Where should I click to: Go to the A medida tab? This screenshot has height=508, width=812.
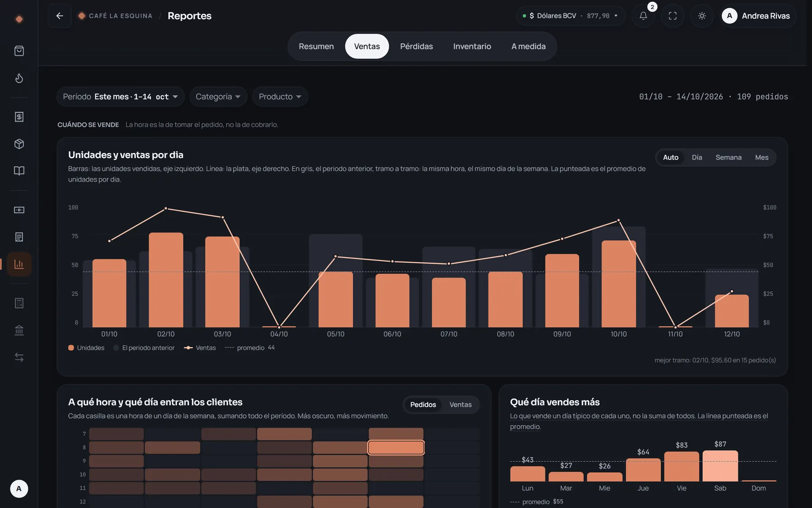tap(528, 47)
